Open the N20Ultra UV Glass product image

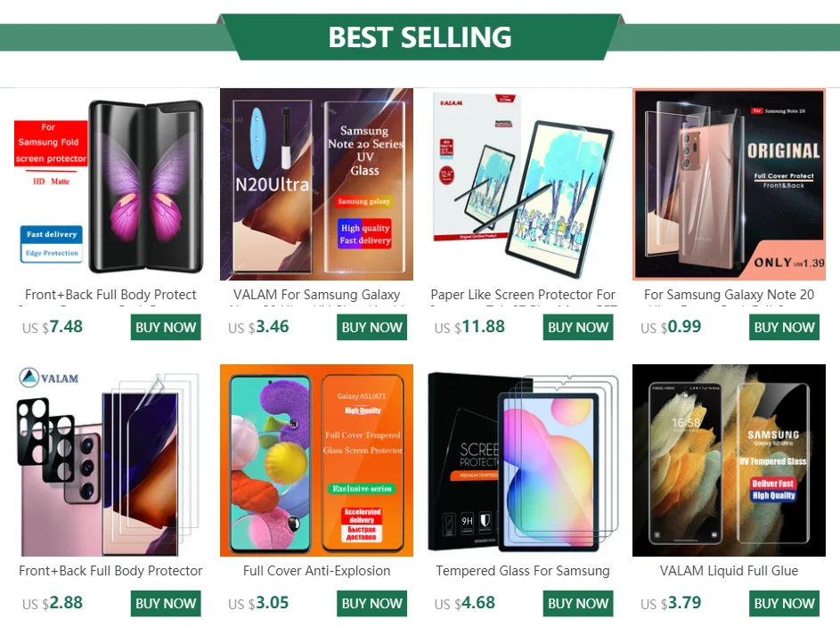[316, 184]
